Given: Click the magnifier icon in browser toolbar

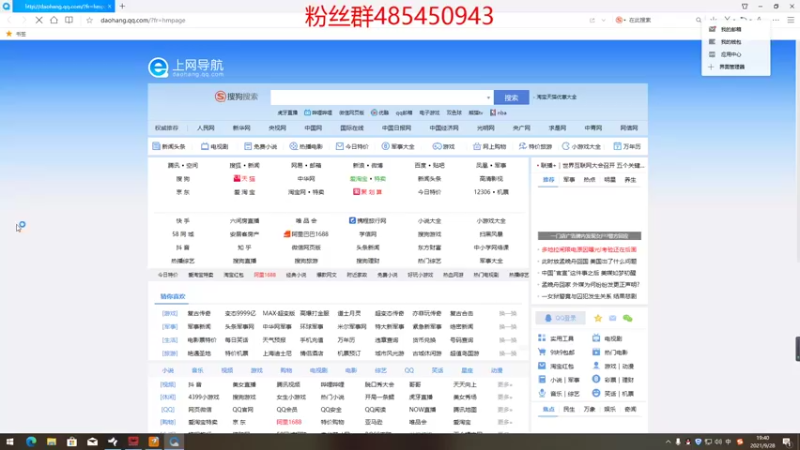Looking at the screenshot, I should tap(698, 20).
